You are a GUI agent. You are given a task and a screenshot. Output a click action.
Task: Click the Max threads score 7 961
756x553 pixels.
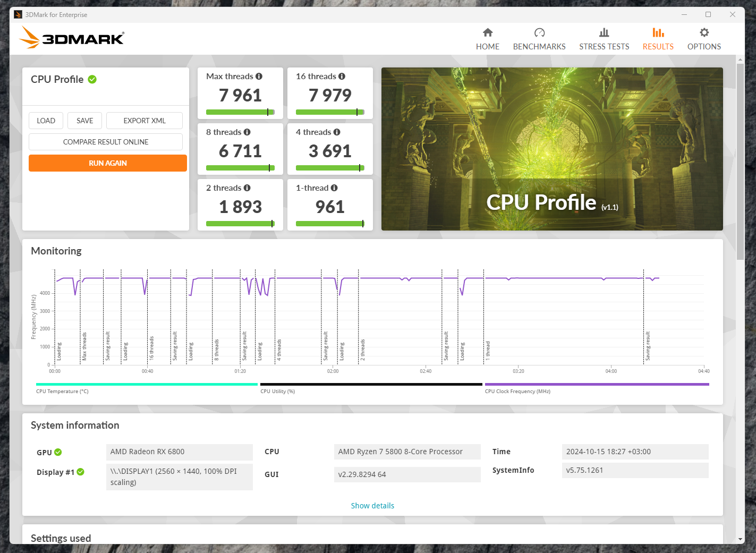(x=240, y=95)
